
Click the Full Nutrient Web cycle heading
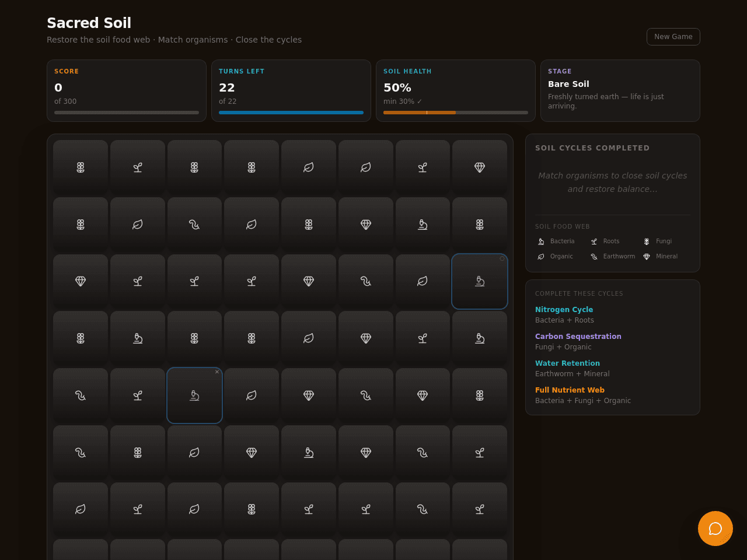pos(570,390)
